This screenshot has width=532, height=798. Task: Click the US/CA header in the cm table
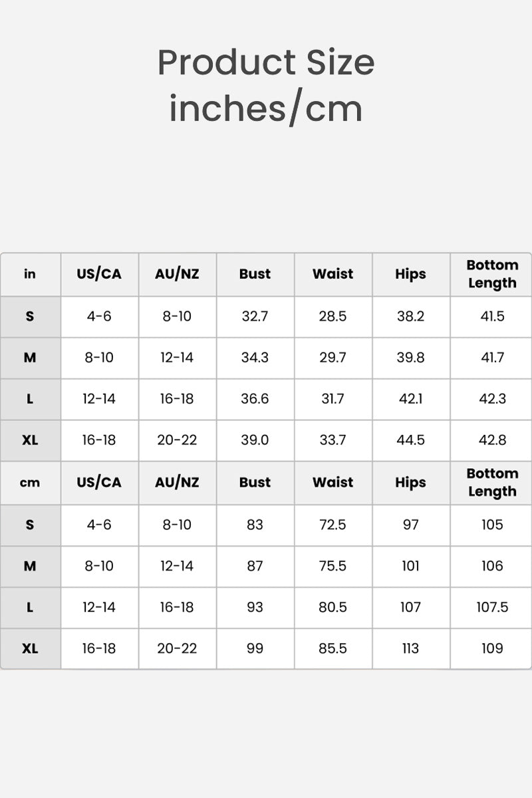click(99, 483)
